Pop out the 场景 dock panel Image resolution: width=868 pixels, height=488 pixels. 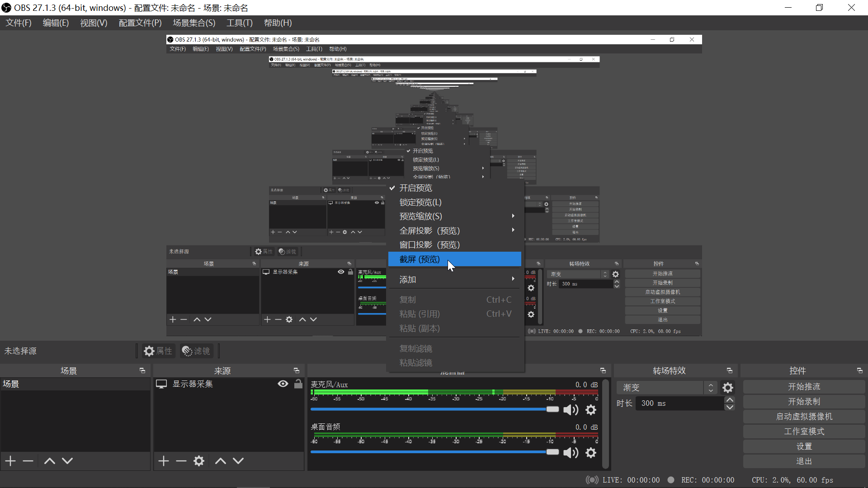142,371
